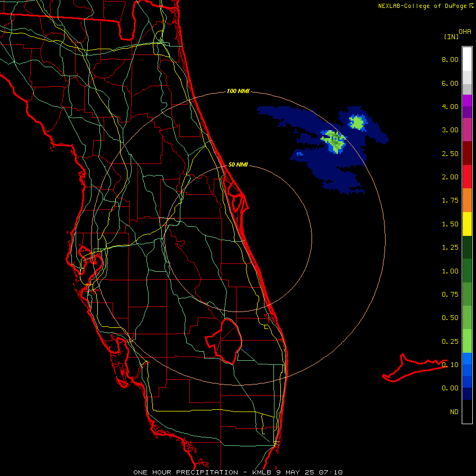Viewport: 476px width, 476px height.
Task: Click the ONE HOUR PRECIPITATION caption text
Action: (186, 472)
